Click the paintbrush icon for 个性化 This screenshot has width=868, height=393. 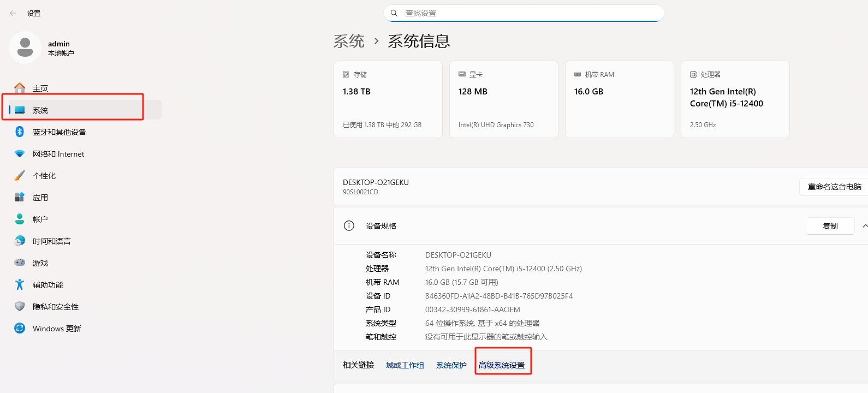(x=20, y=175)
